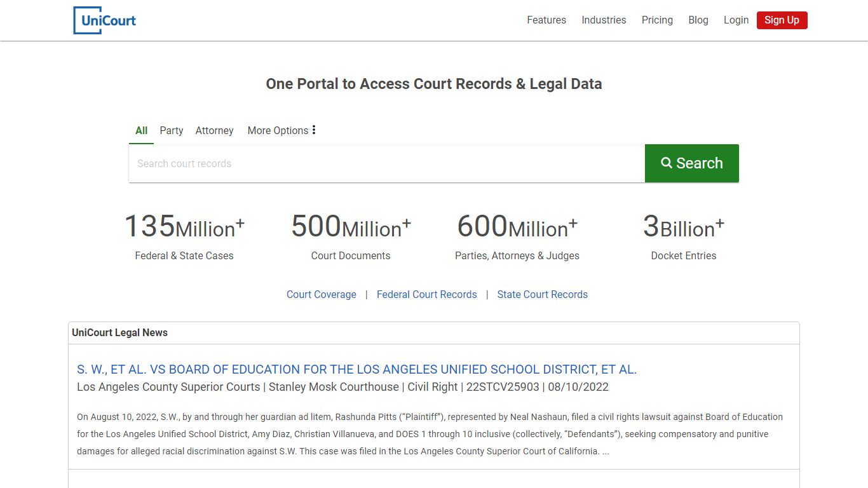
Task: Visit the Blog link
Action: click(x=698, y=20)
